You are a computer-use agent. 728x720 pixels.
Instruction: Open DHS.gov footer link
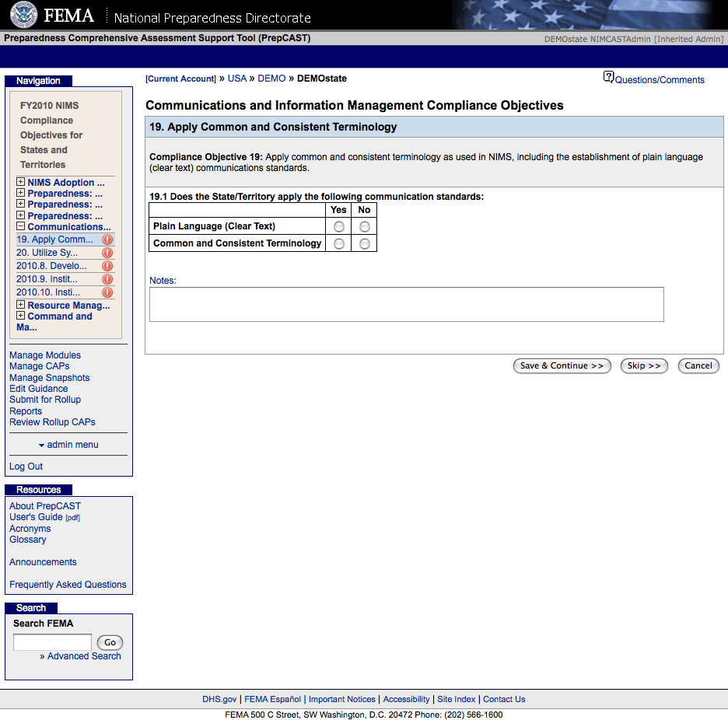point(219,699)
